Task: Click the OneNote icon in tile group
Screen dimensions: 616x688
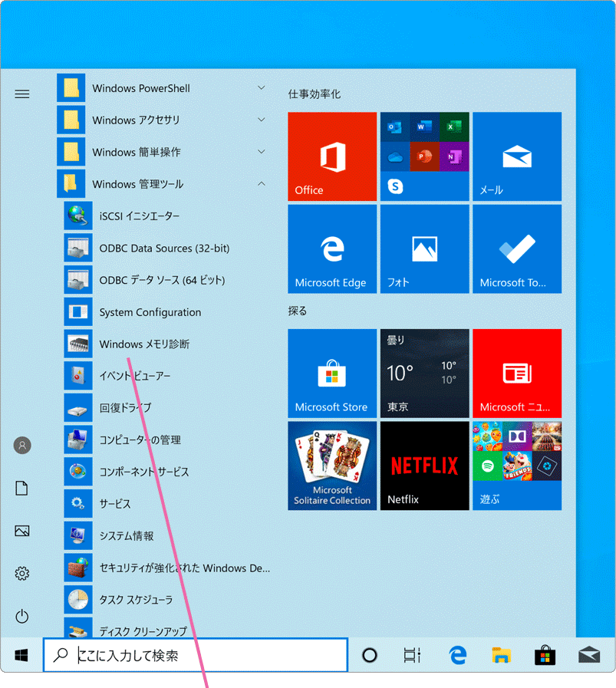Action: [455, 156]
